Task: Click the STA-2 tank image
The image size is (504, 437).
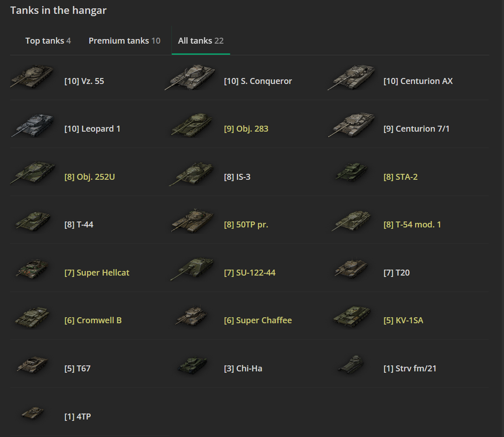Action: 352,172
